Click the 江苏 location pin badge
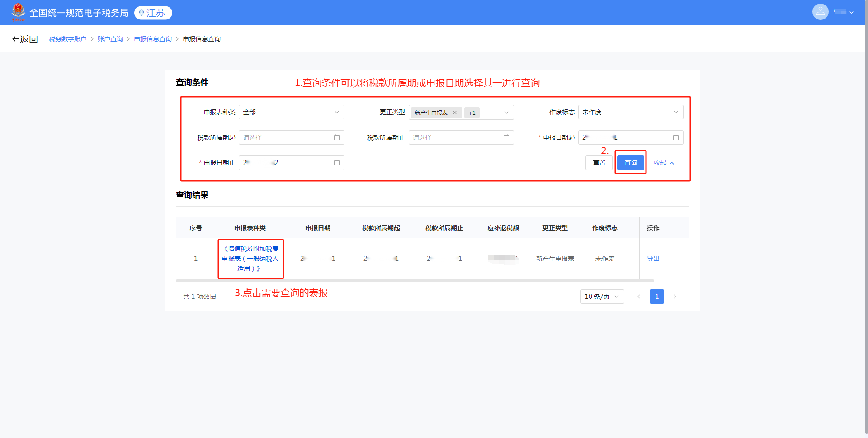This screenshot has height=438, width=868. pyautogui.click(x=153, y=13)
